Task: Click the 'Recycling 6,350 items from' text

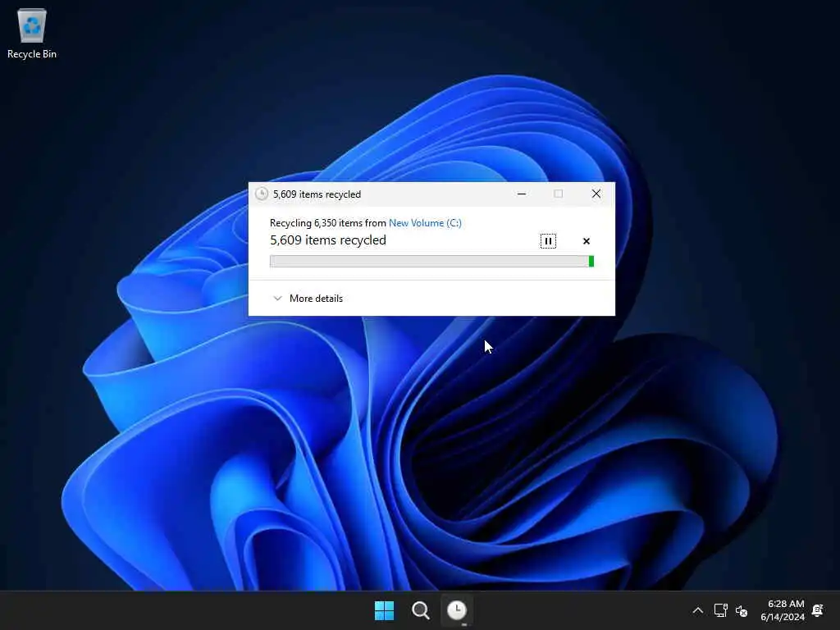Action: pos(328,223)
